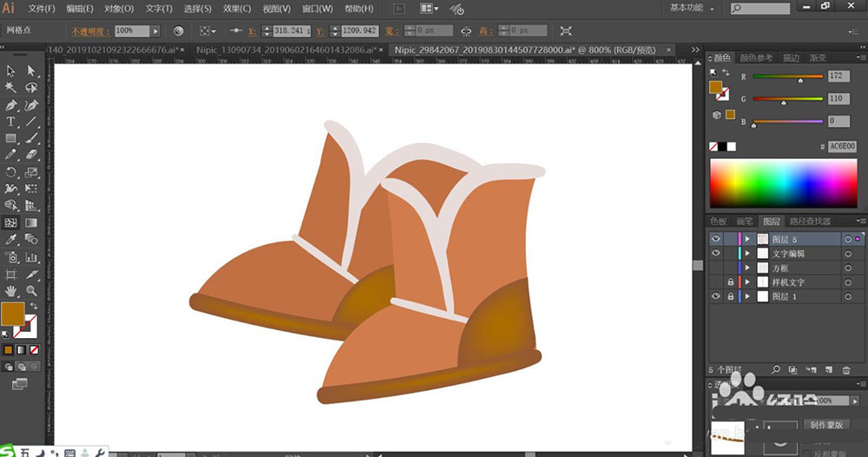Select the Zoom tool

click(x=31, y=290)
